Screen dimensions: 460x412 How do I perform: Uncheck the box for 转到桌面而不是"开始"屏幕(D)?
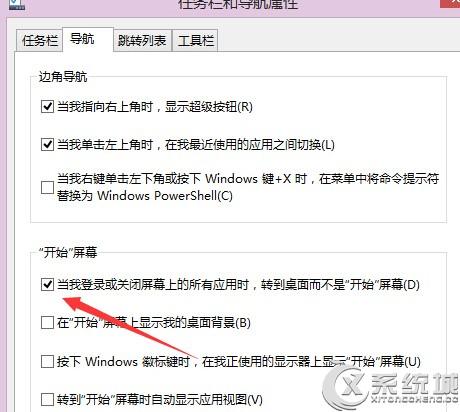pos(47,285)
